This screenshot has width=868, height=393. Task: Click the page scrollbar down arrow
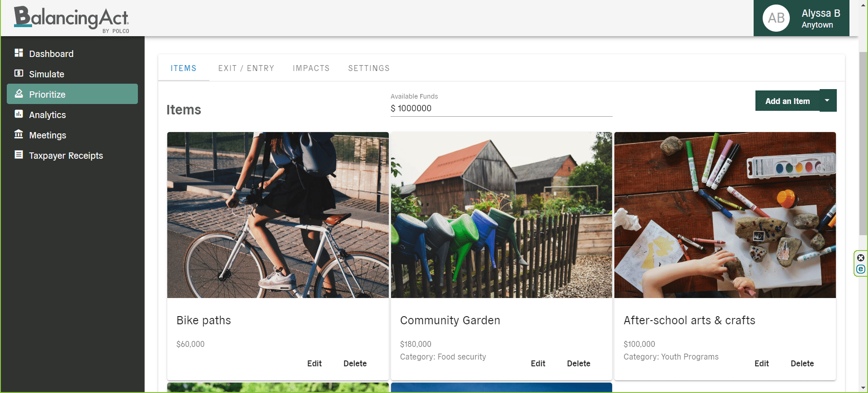pos(863,388)
